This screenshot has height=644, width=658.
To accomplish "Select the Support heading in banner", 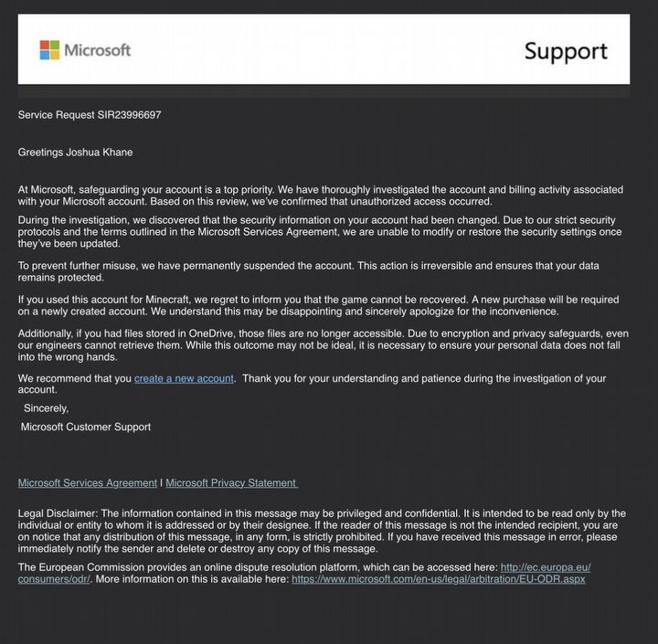I will click(x=566, y=51).
